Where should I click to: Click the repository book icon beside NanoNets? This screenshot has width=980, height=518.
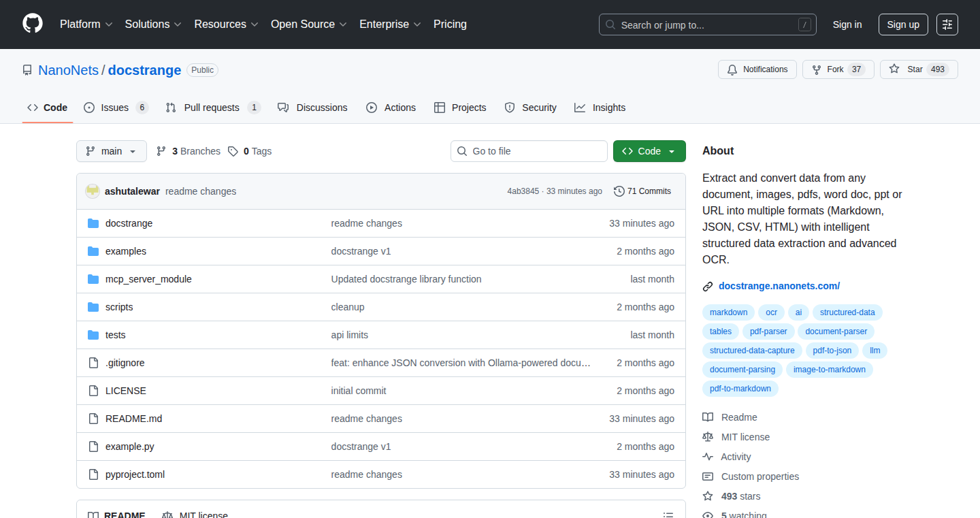click(x=27, y=70)
